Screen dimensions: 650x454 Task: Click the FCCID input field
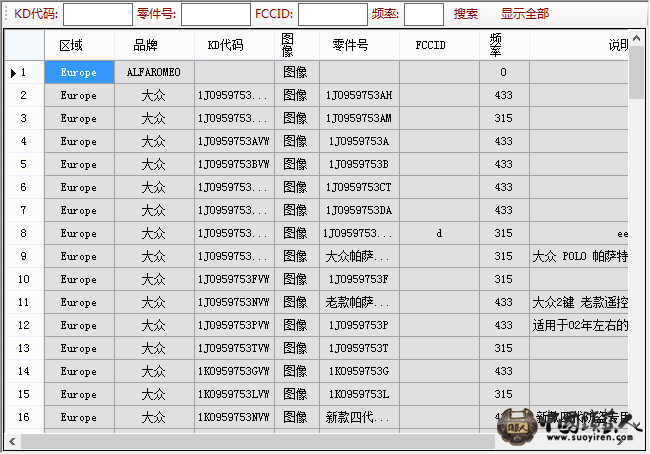pos(333,15)
